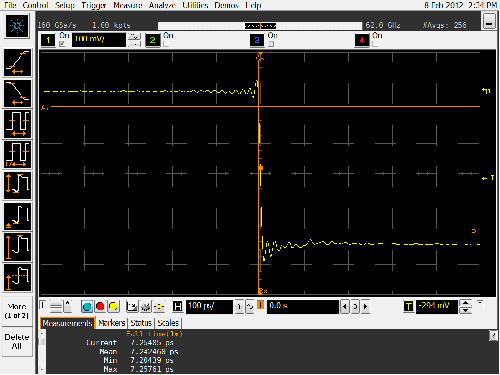The image size is (500, 375).
Task: Increase trigger level with up arrow
Action: pyautogui.click(x=465, y=303)
